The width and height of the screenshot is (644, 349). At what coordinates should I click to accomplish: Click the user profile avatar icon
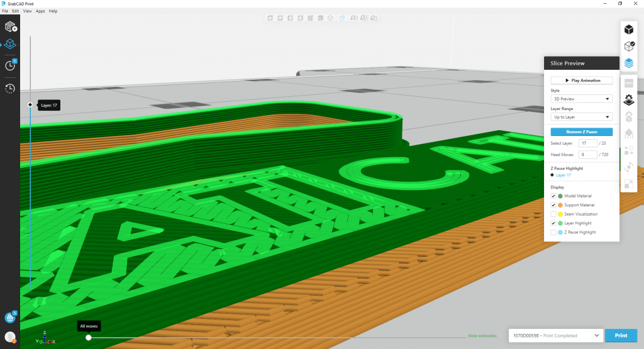coord(10,337)
